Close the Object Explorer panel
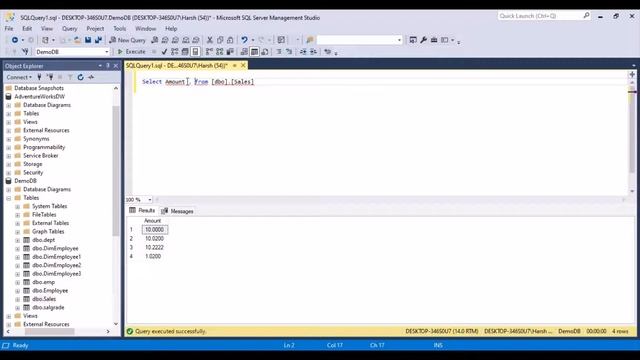This screenshot has width=640, height=360. [116, 66]
